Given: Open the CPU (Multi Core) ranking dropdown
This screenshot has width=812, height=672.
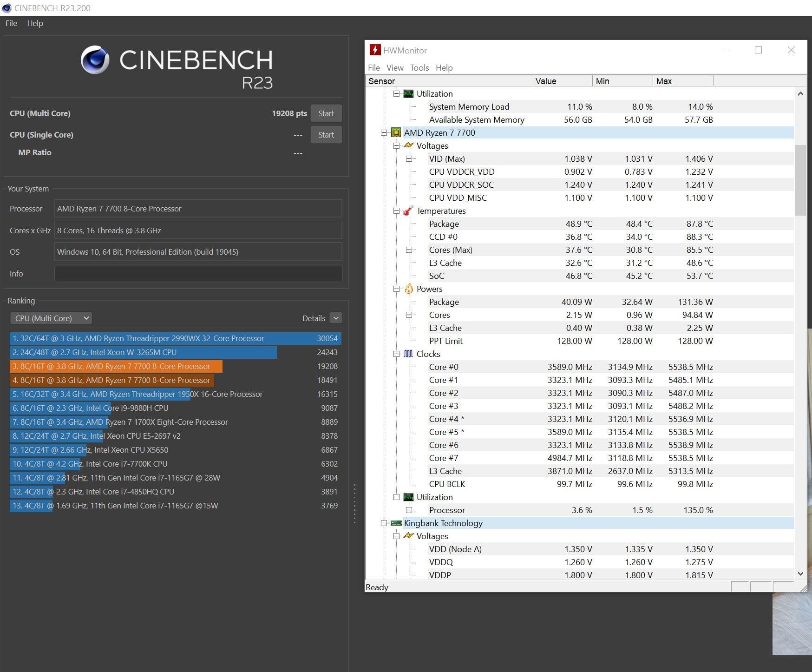Looking at the screenshot, I should pos(51,318).
